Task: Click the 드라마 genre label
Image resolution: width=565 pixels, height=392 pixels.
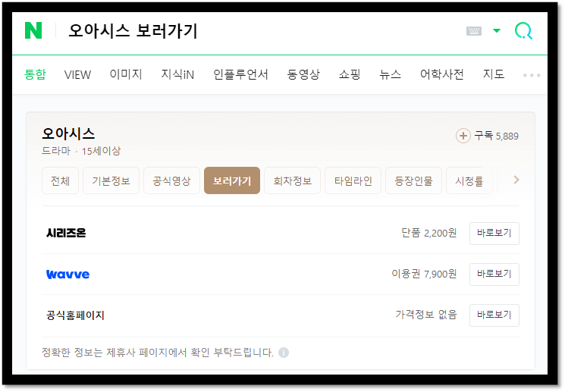Action: (56, 151)
